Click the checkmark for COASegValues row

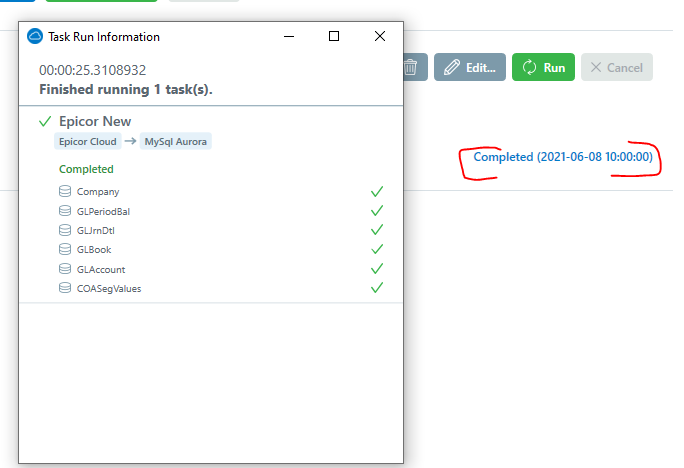tap(377, 288)
